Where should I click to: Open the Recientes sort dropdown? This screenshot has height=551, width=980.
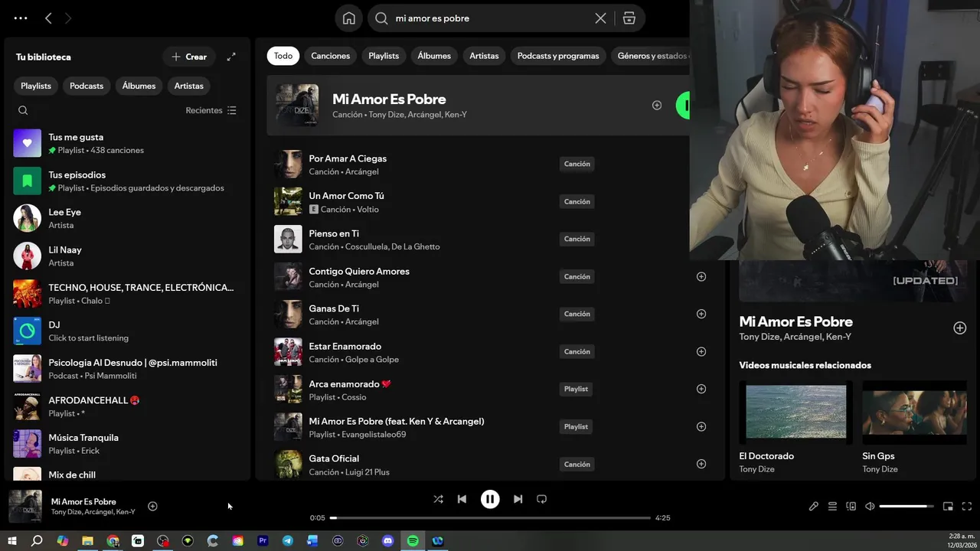click(x=211, y=110)
